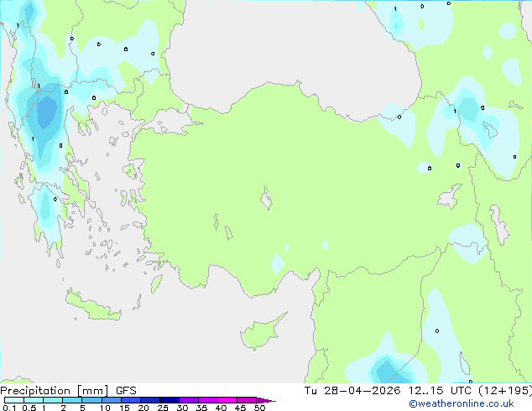Click the over-50 mm arrow tip on legend
This screenshot has height=411, width=532.
[266, 400]
